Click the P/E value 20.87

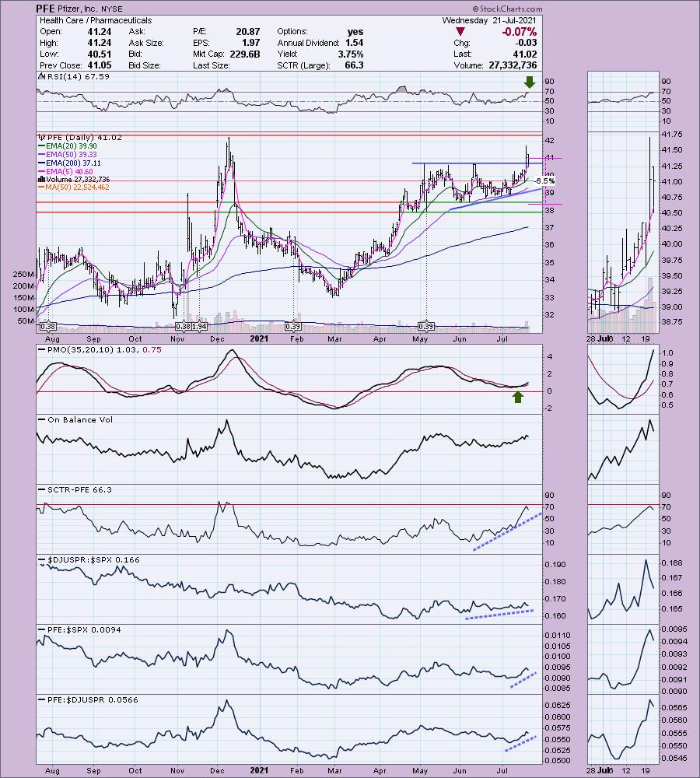click(248, 31)
